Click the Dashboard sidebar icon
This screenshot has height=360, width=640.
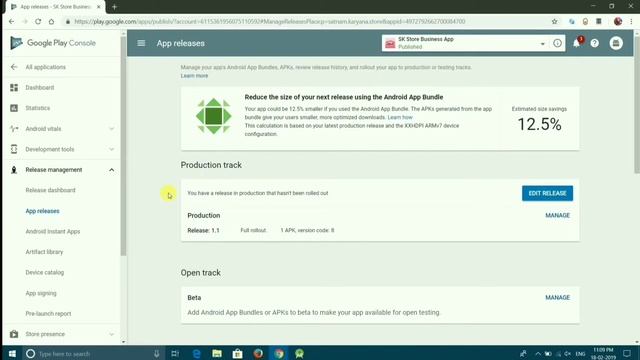click(14, 87)
